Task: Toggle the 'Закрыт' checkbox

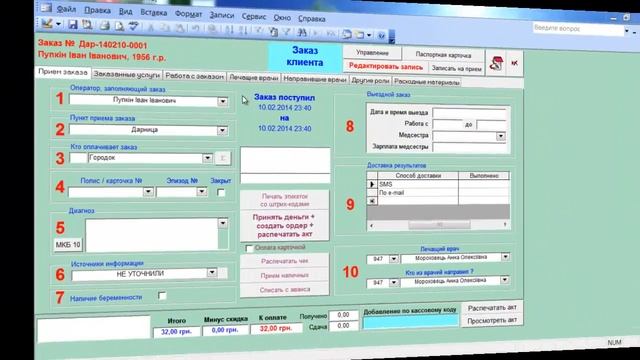Action: (x=221, y=192)
